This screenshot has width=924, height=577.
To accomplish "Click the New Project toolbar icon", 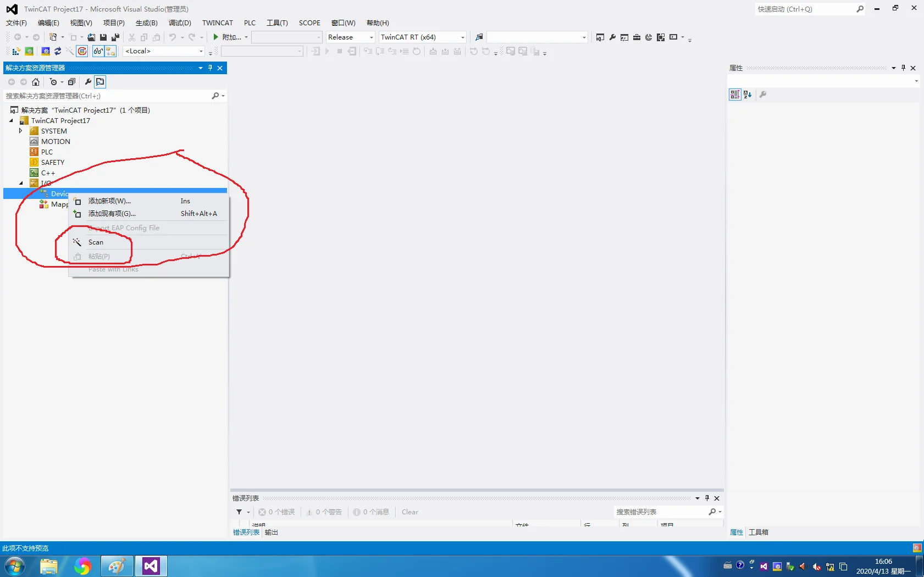I will click(x=53, y=37).
